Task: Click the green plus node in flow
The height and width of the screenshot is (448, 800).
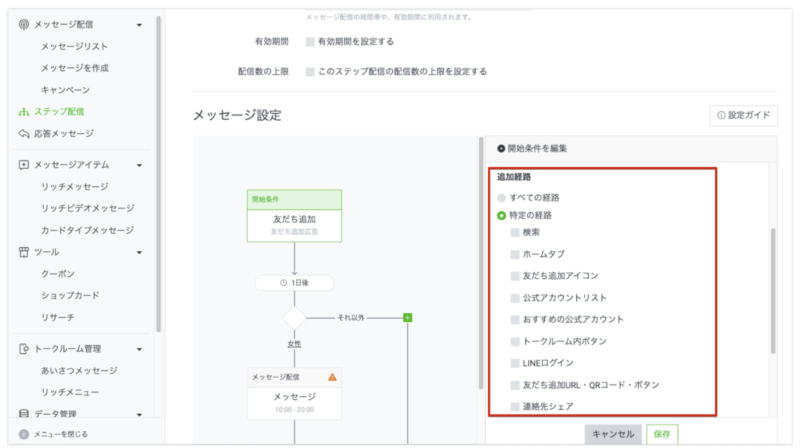Action: [407, 318]
